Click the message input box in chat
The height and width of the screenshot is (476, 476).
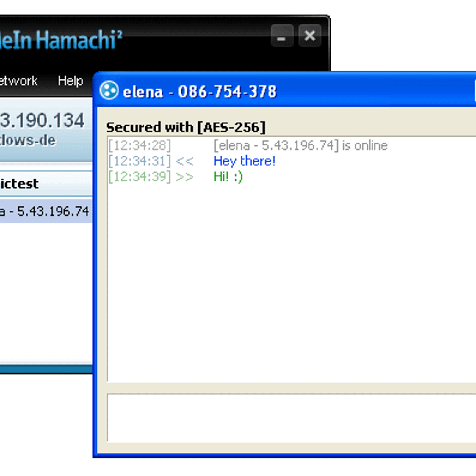(x=292, y=418)
